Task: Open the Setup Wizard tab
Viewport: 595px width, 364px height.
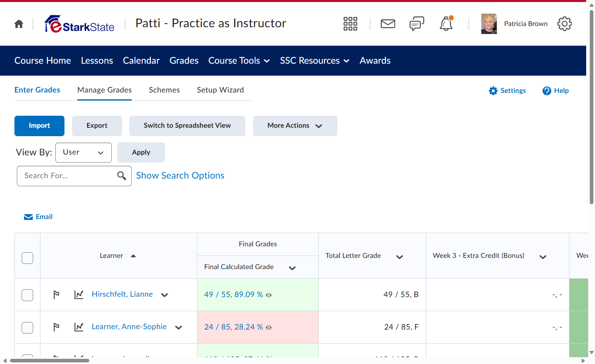Action: [x=220, y=90]
